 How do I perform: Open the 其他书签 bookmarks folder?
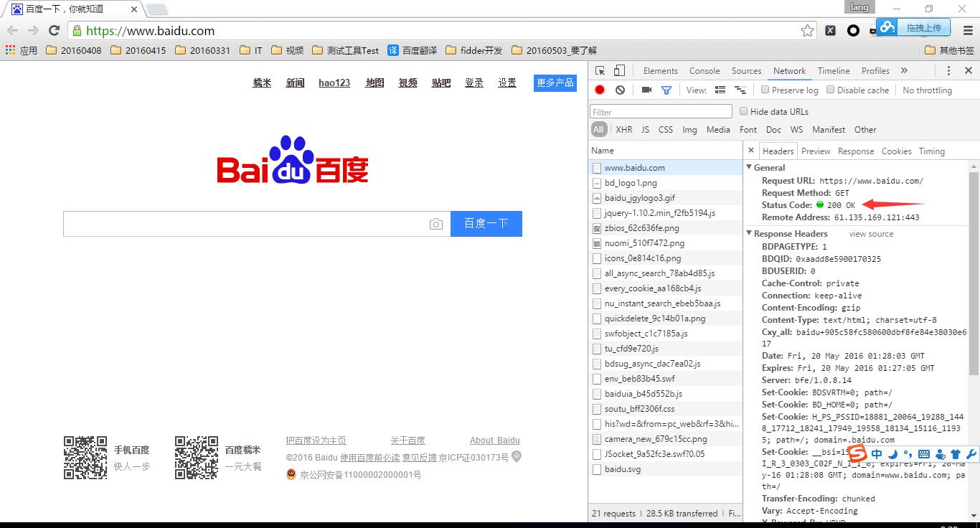(950, 50)
